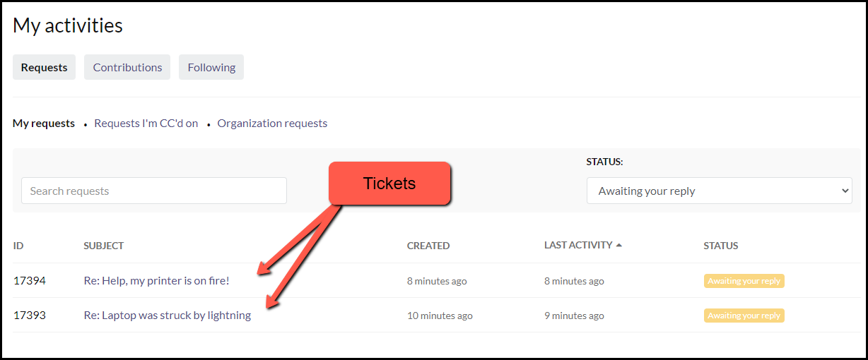Show Requests I'm CC'd on
Viewport: 868px width, 360px height.
click(146, 123)
